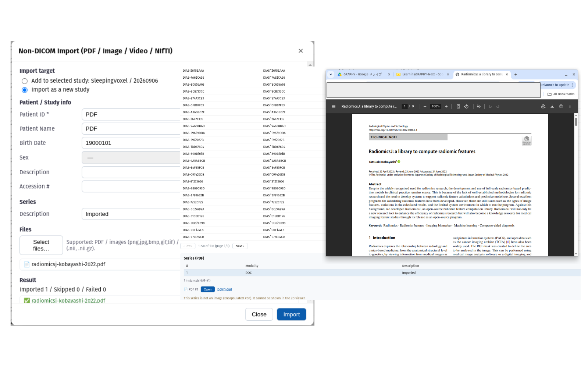The width and height of the screenshot is (588, 367).
Task: Click the Prev page button in the patient list
Action: point(188,246)
